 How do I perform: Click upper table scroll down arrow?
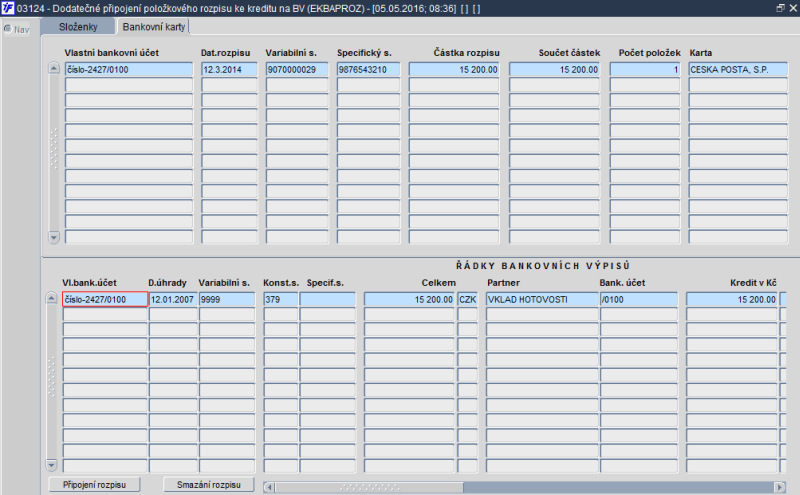[x=54, y=237]
